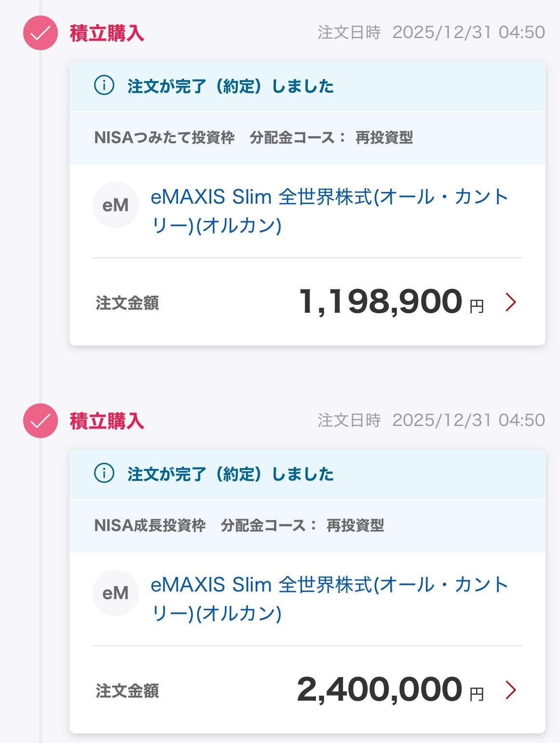The height and width of the screenshot is (743, 560).
Task: Select the NISAつみたて投資枠 label
Action: point(164,138)
